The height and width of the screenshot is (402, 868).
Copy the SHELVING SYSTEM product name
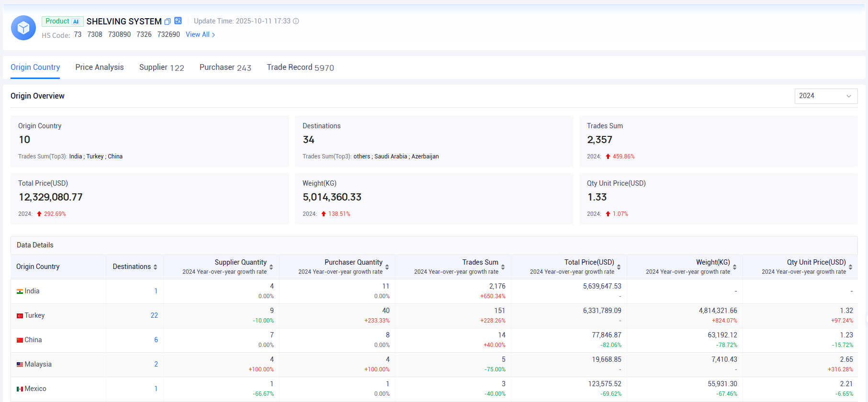[x=168, y=22]
